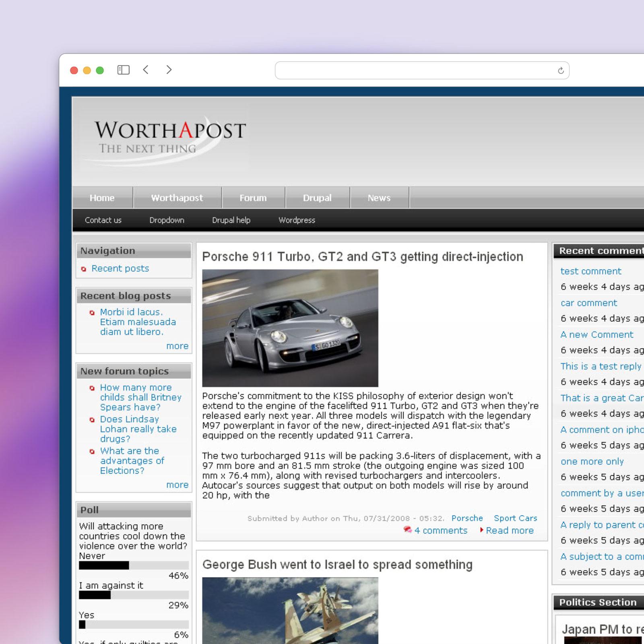Open the Porsche 911 car thumbnail
644x644 pixels.
[290, 328]
